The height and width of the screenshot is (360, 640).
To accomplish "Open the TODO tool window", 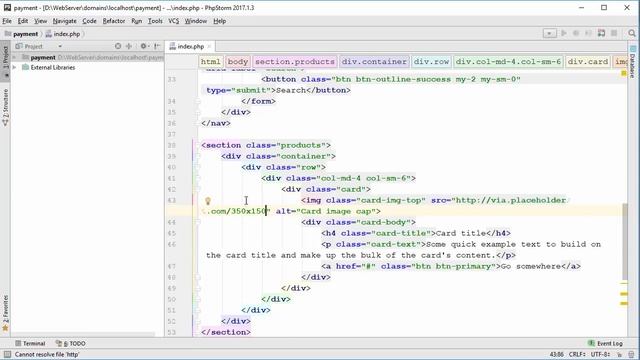I will [x=71, y=344].
